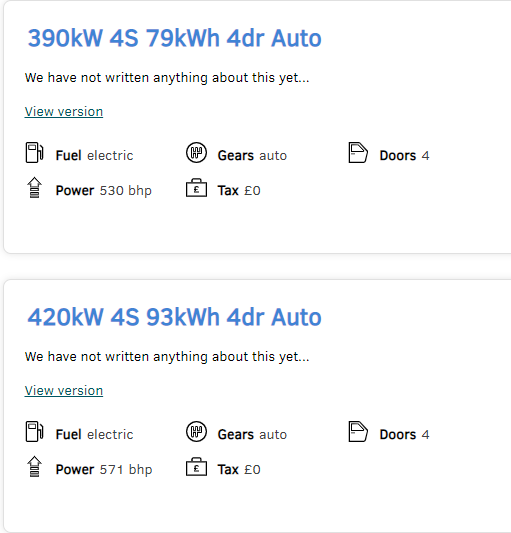The image size is (511, 533).
Task: Click the power arrow icon beside 571 bhp
Action: tap(34, 467)
